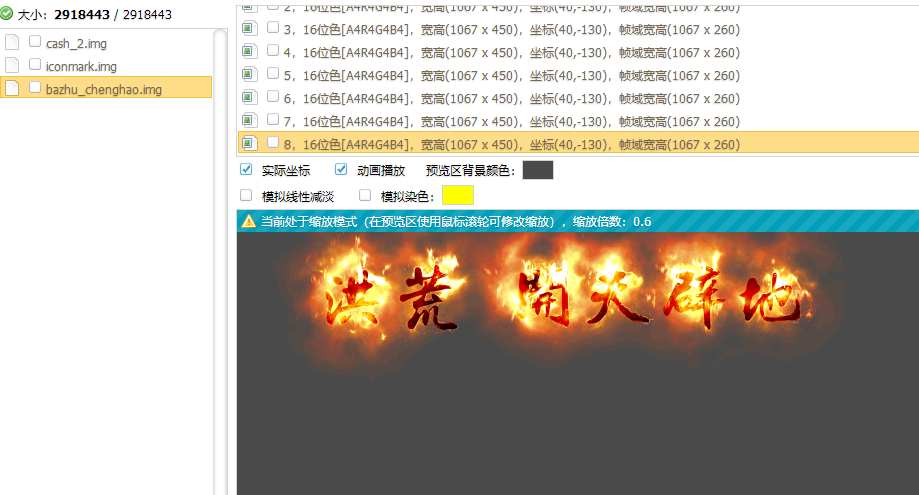Click the yellow warning icon in zoom notice bar
Image resolution: width=919 pixels, height=495 pixels.
pyautogui.click(x=248, y=221)
